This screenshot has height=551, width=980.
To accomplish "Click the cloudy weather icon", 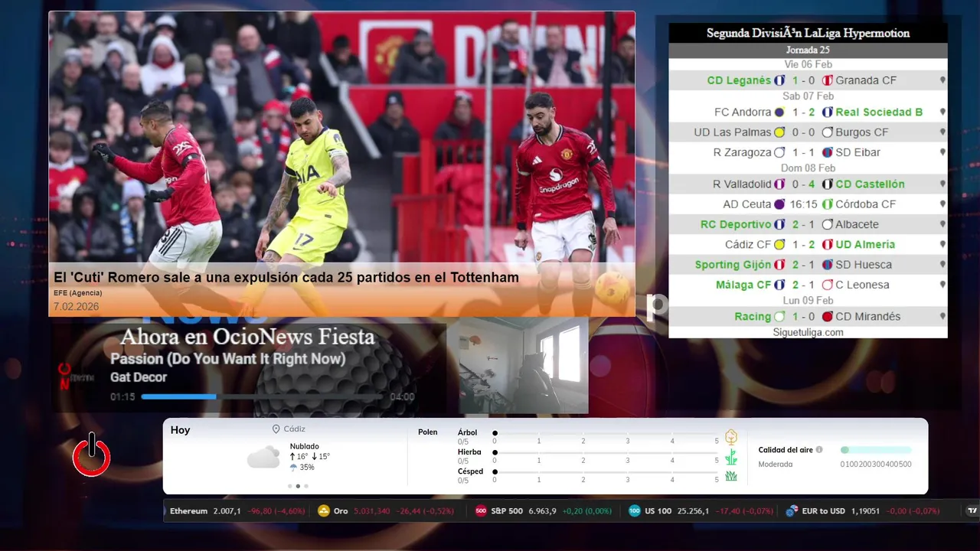I will pyautogui.click(x=263, y=457).
